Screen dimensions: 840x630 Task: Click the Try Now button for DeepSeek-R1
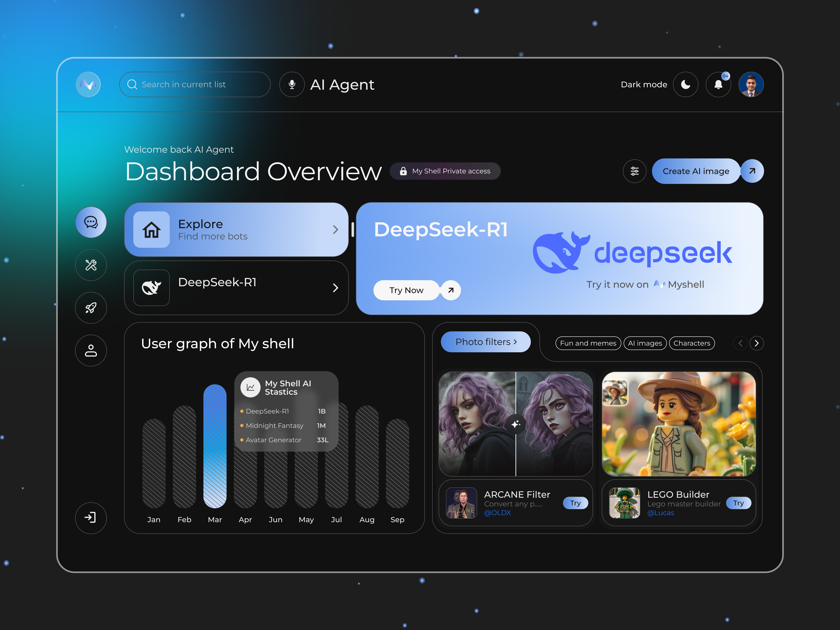(406, 290)
